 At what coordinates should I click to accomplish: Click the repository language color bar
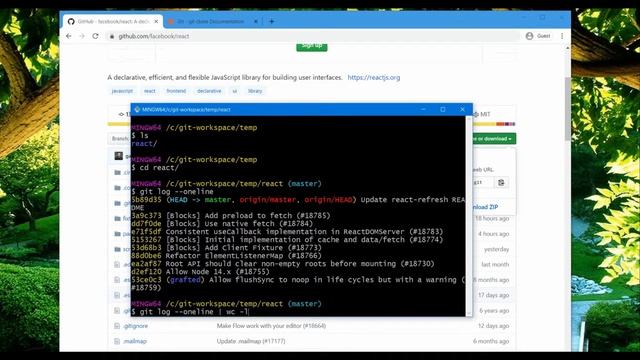pos(311,124)
